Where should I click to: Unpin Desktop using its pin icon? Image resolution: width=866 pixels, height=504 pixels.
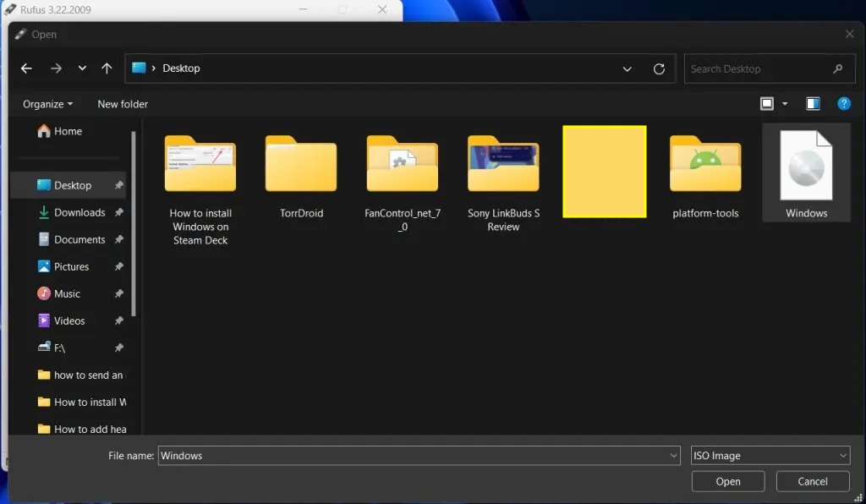tap(118, 185)
